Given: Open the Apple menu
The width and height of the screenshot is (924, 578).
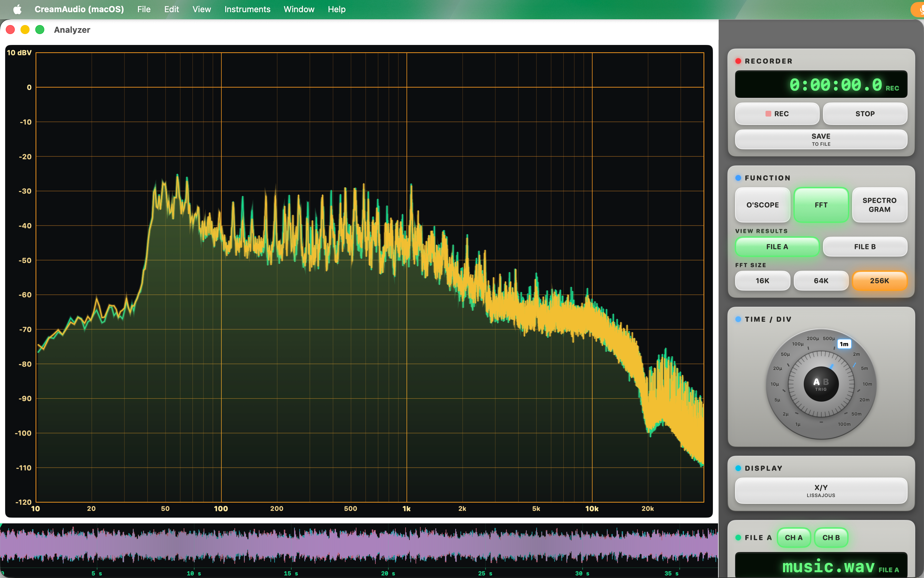Looking at the screenshot, I should click(x=17, y=9).
